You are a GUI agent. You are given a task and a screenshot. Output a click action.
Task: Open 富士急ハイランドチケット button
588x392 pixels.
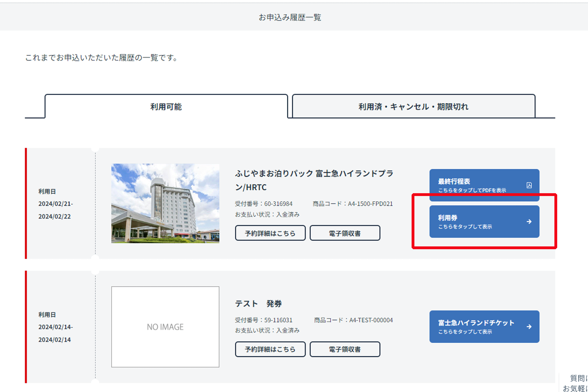click(484, 326)
